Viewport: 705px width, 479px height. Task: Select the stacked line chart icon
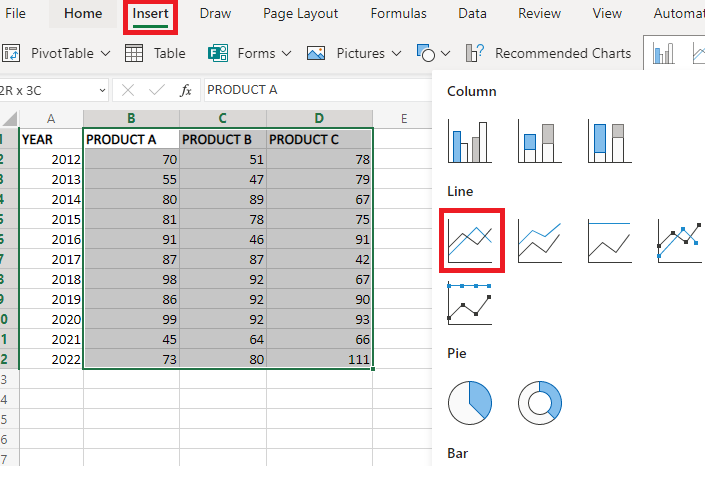[539, 241]
